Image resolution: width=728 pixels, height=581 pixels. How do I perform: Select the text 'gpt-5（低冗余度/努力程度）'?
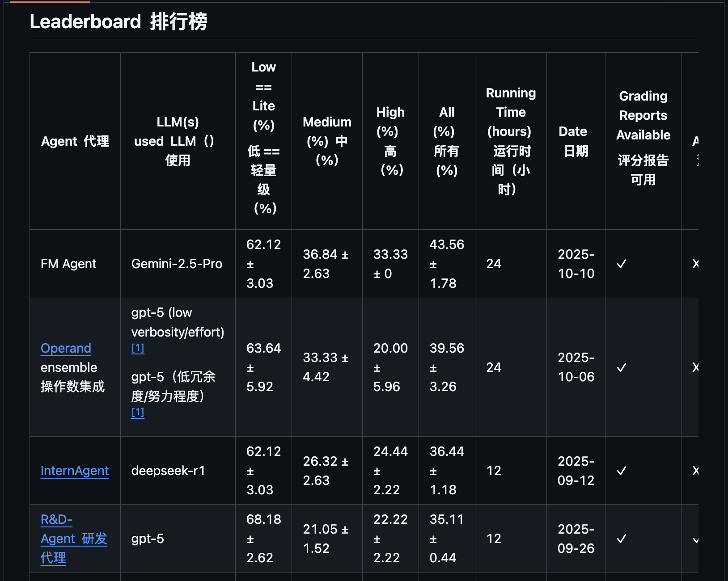pyautogui.click(x=174, y=387)
